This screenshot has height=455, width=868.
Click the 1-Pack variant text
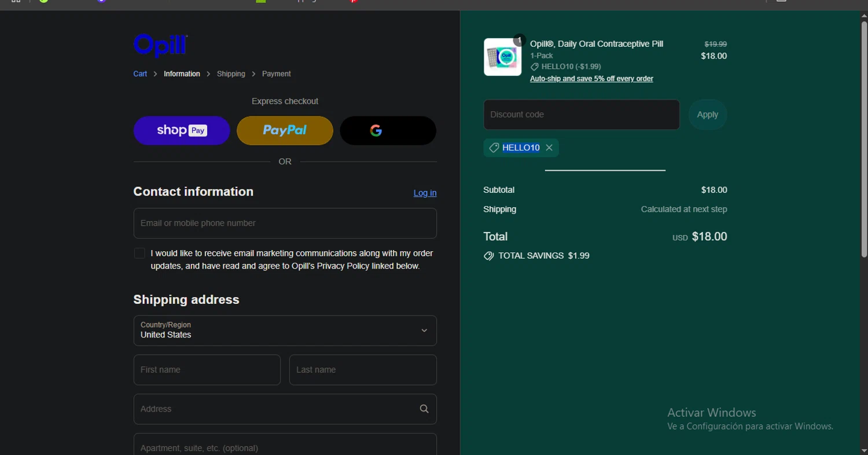542,56
